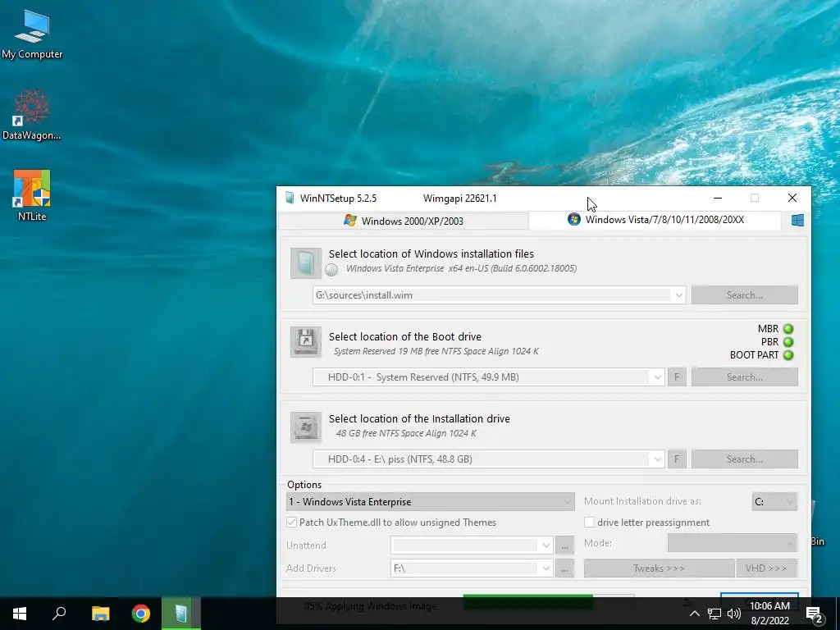Screen dimensions: 840x630
Task: Click the Installation drive disk icon
Action: [306, 427]
